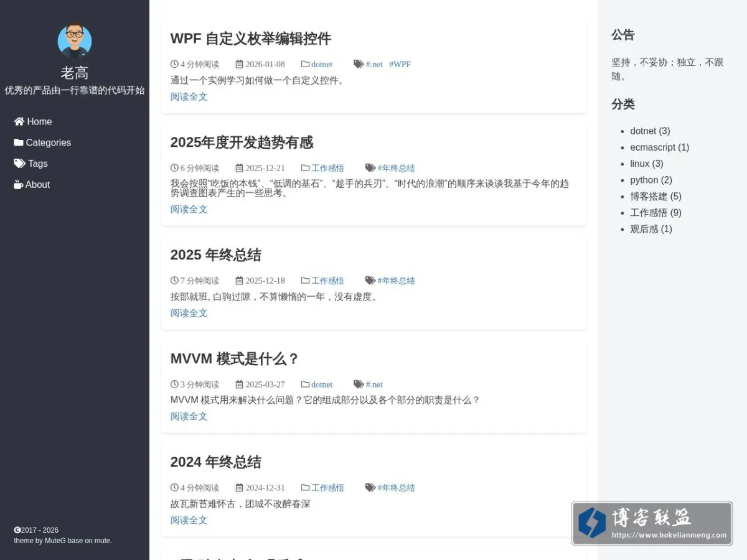Click clock icon beside 7 分钟阅读
747x560 pixels.
point(174,281)
